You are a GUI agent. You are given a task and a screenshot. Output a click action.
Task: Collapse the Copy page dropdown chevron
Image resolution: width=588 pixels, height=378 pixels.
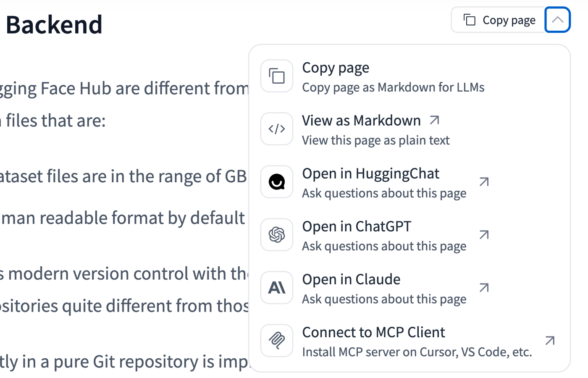[x=557, y=20]
